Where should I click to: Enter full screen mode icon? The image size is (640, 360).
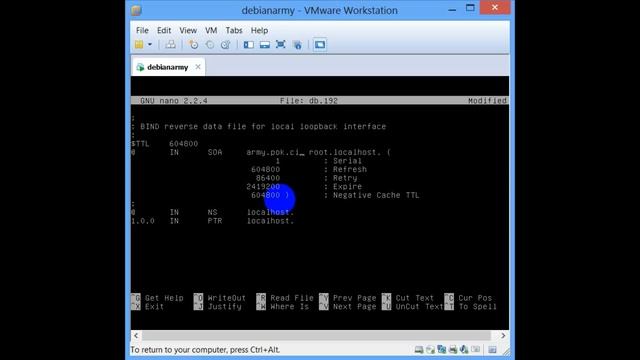tap(281, 44)
